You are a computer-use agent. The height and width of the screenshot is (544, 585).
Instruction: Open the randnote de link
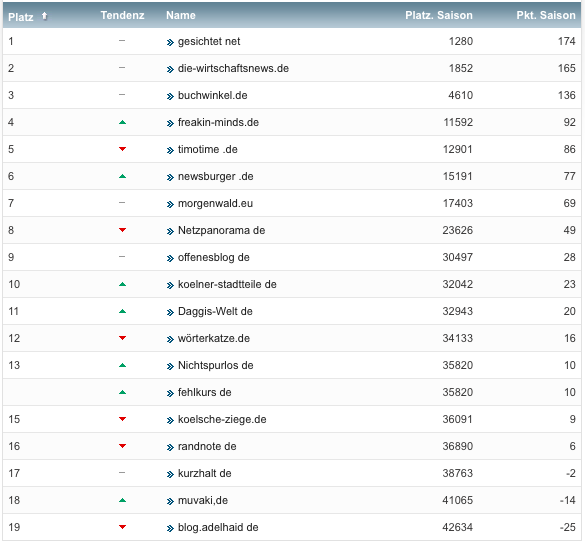(x=207, y=446)
